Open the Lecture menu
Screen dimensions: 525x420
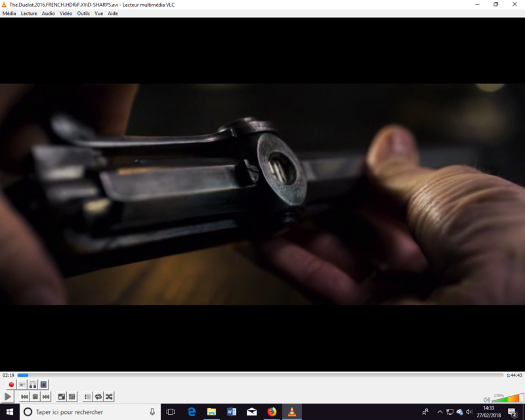click(x=29, y=13)
